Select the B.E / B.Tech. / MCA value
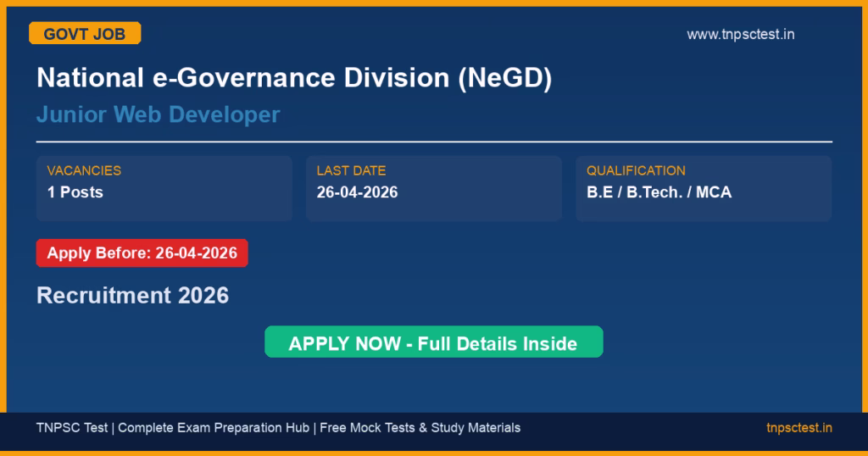Screen dimensions: 868x456 click(x=659, y=192)
